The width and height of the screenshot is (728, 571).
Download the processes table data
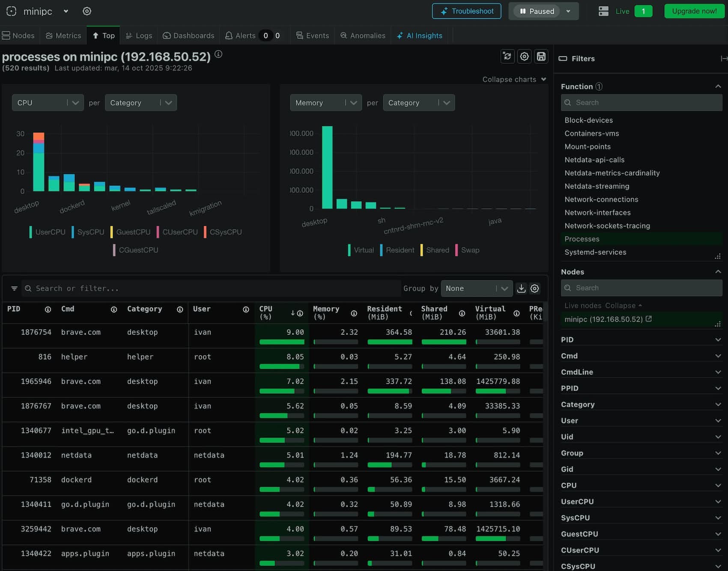[521, 288]
